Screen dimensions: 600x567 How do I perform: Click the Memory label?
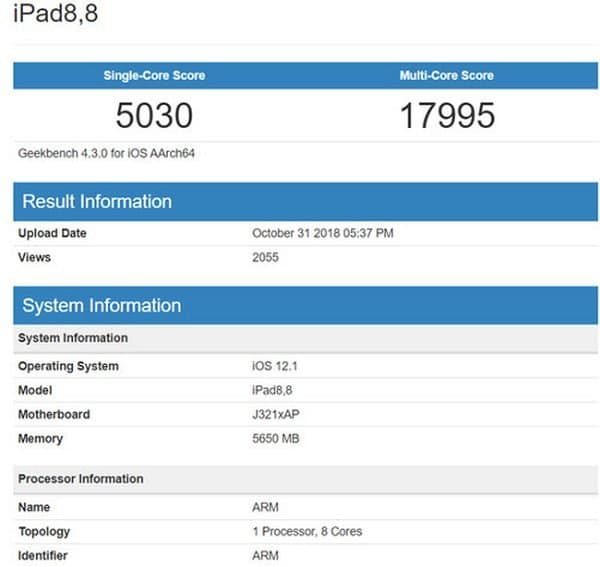coord(41,438)
